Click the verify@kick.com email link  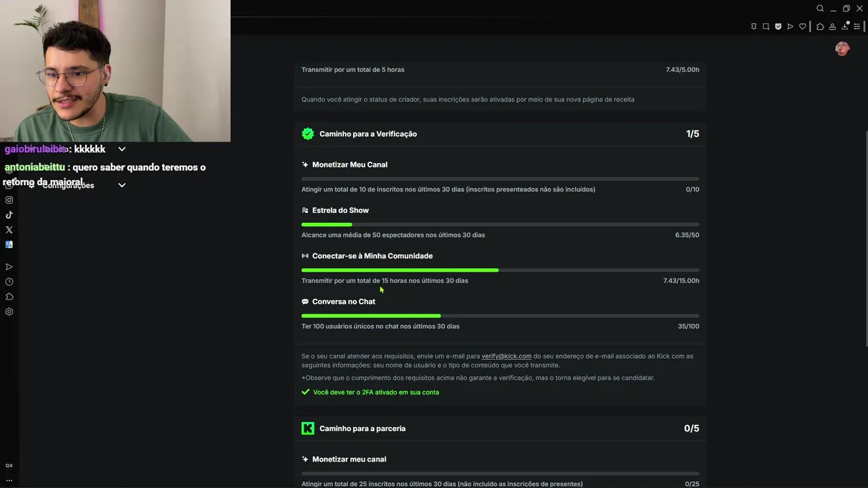point(506,357)
